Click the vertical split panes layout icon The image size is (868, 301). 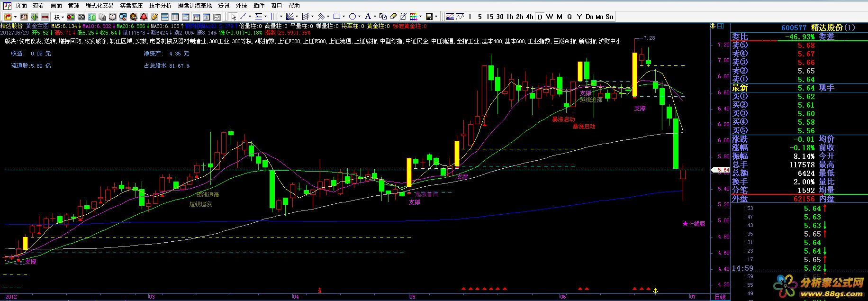pyautogui.click(x=175, y=17)
